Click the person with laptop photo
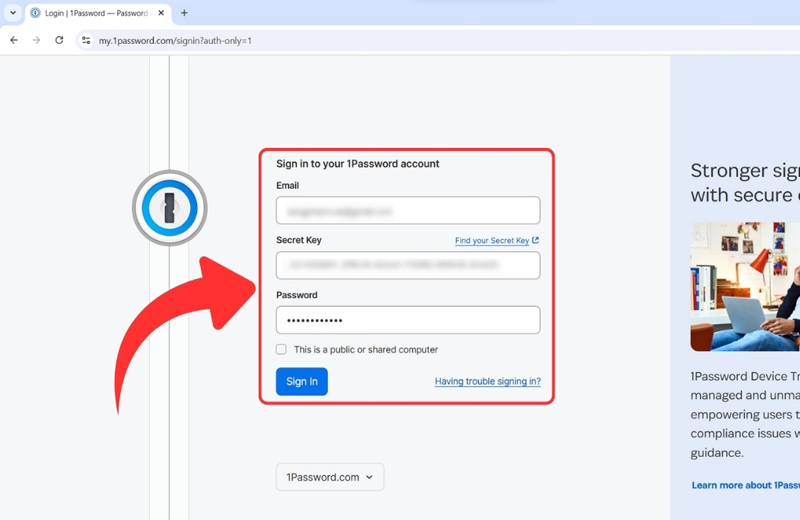Image resolution: width=800 pixels, height=520 pixels. [x=745, y=287]
